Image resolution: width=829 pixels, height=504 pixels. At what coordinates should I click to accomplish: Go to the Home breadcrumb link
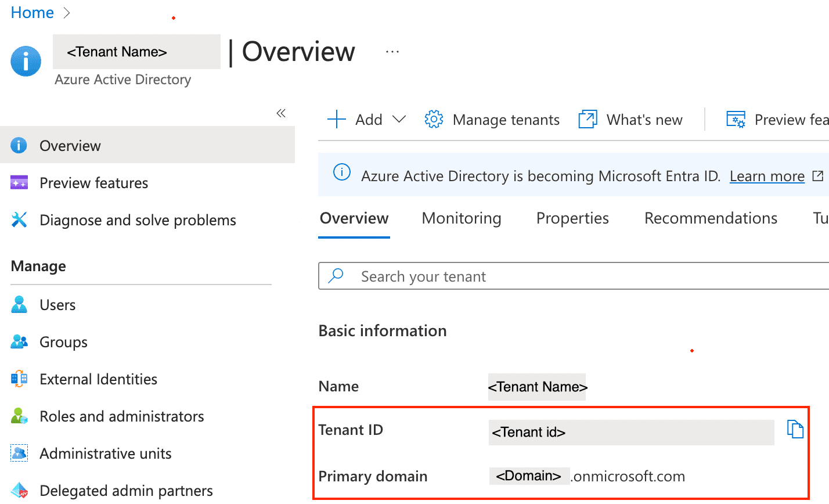33,13
